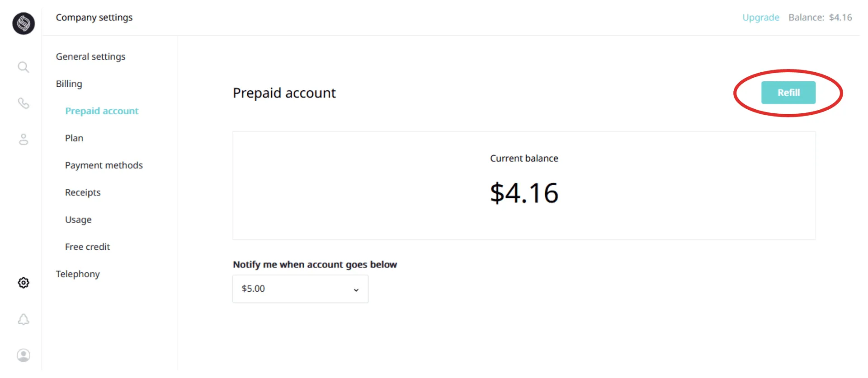868x378 pixels.
Task: Click the Upgrade link
Action: coord(760,18)
